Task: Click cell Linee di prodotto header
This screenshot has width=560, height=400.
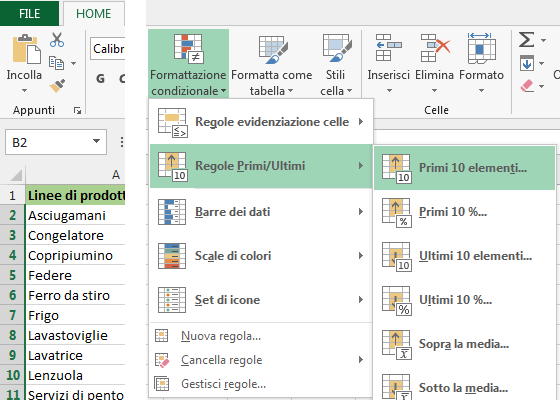Action: tap(75, 195)
